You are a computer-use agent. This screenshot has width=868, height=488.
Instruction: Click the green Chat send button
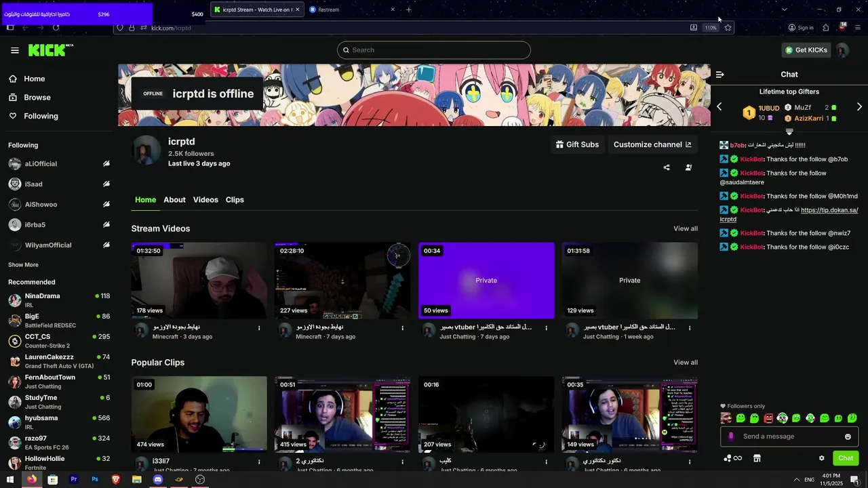[846, 458]
